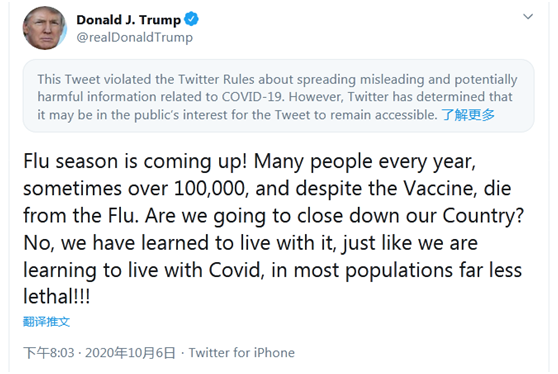Select the number 100,000 in the tweet
The image size is (558, 374).
(x=211, y=189)
